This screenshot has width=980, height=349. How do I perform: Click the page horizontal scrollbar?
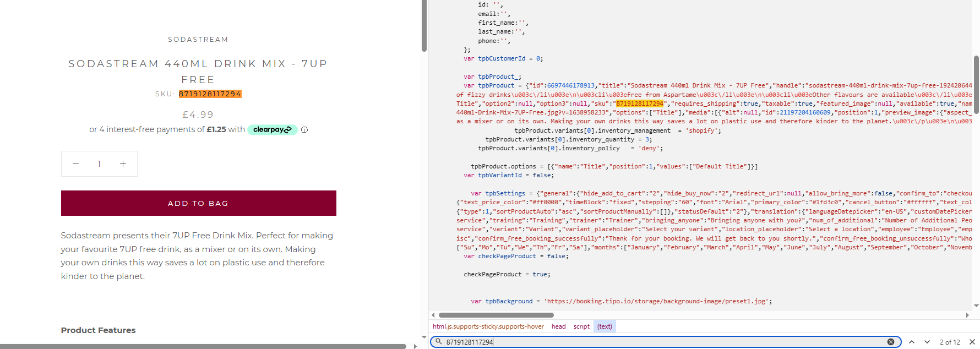click(x=203, y=346)
